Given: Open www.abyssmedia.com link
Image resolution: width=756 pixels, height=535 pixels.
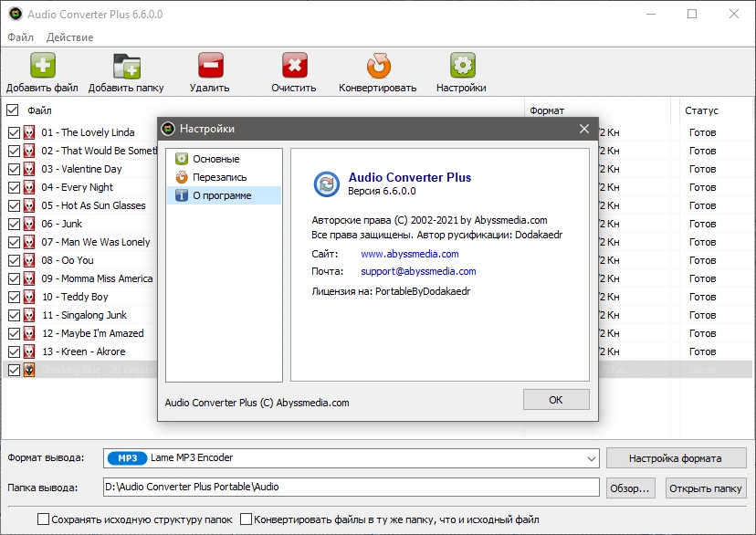Looking at the screenshot, I should [x=410, y=254].
